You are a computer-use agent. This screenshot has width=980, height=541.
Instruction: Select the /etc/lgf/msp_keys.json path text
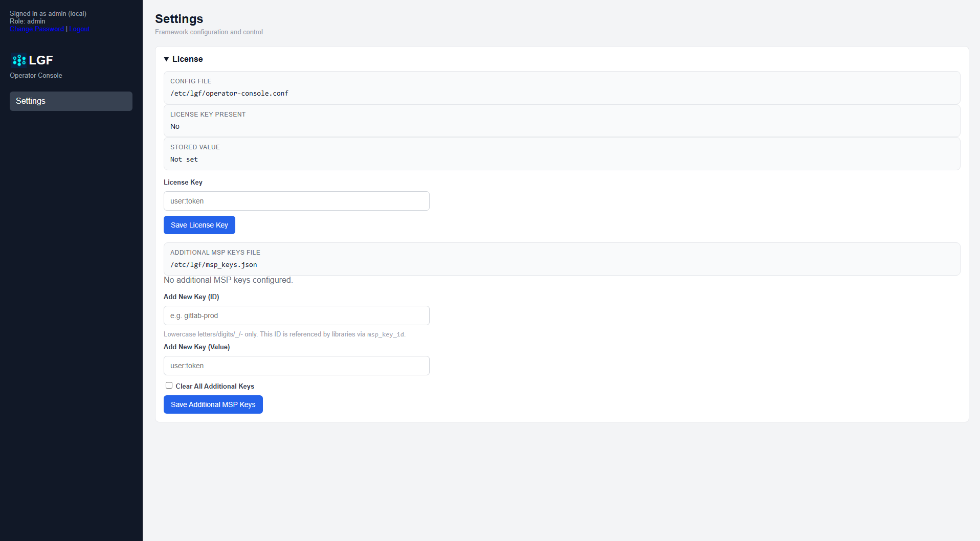(x=214, y=265)
